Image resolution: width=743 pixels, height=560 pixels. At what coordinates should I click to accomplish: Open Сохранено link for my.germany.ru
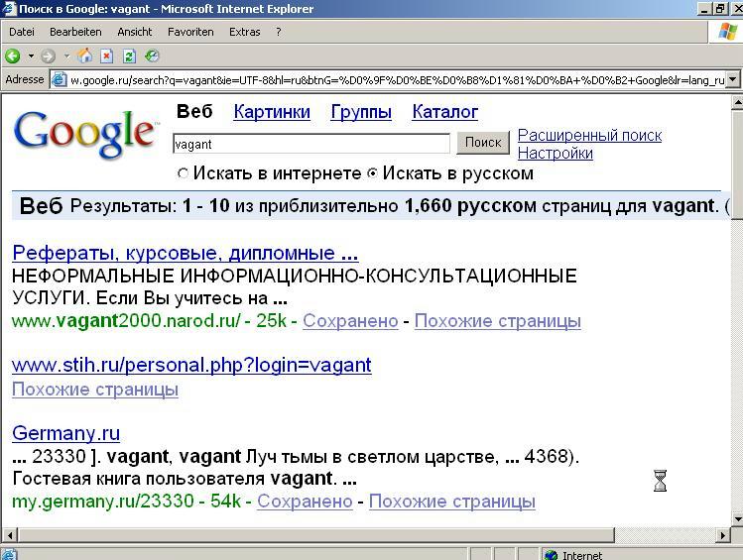pos(305,502)
